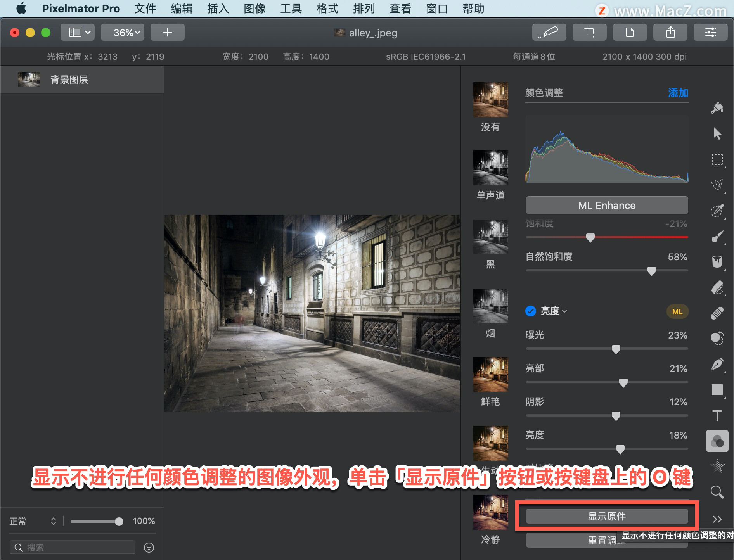Toggle the tool options sliders icon
The height and width of the screenshot is (560, 734).
[x=711, y=32]
